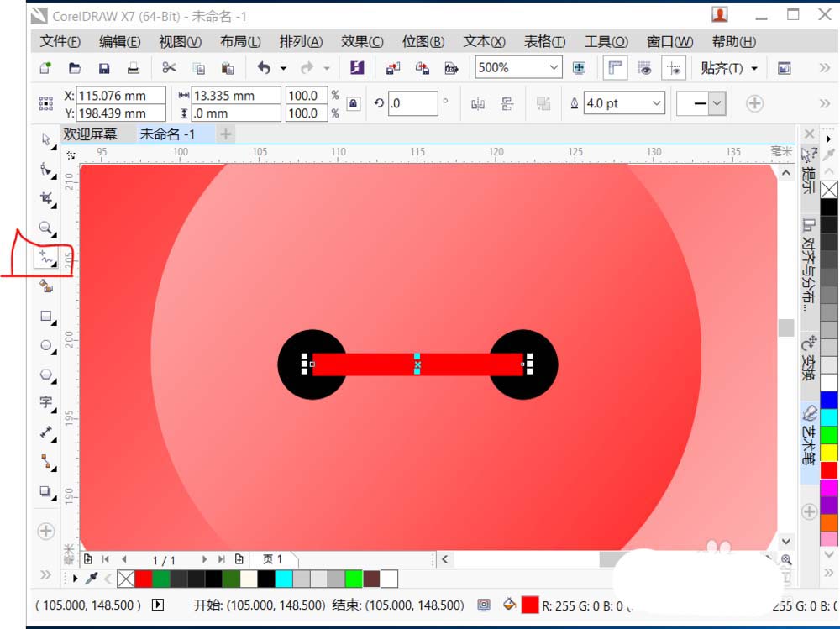Select the Page 1 tab
840x629 pixels.
point(272,559)
